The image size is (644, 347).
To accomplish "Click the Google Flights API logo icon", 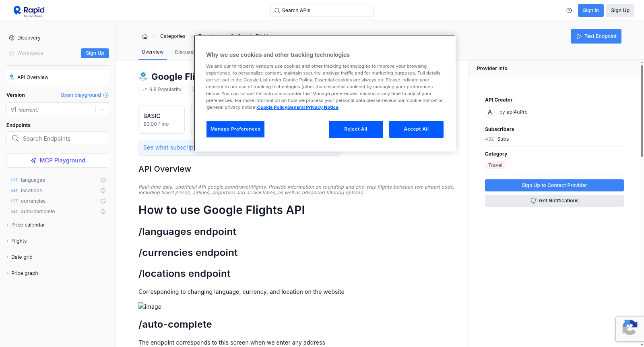I will click(x=143, y=77).
